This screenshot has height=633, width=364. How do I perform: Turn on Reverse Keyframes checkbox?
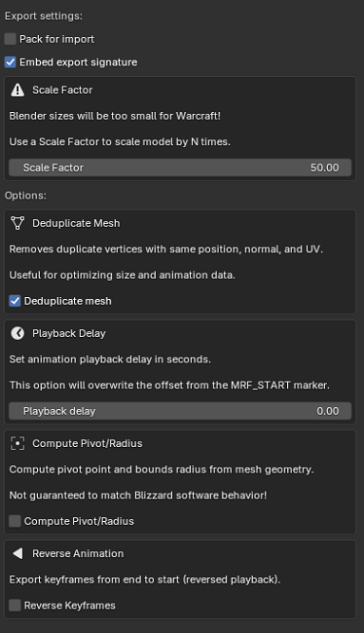click(x=15, y=605)
